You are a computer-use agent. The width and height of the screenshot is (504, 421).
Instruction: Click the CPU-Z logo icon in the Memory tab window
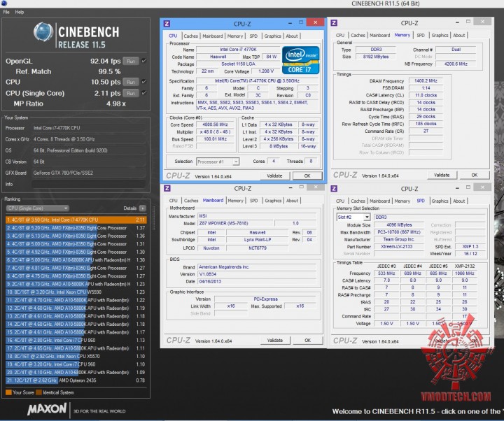tap(334, 23)
